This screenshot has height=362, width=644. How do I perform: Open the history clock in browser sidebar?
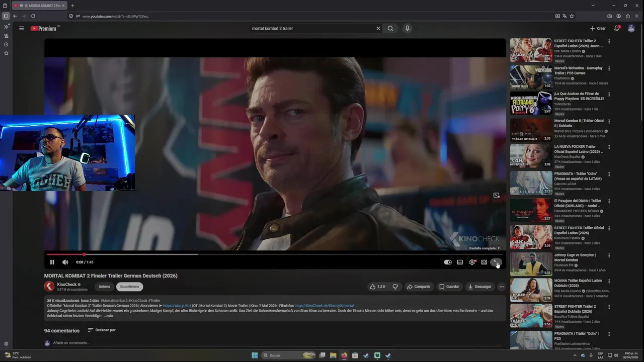6,44
